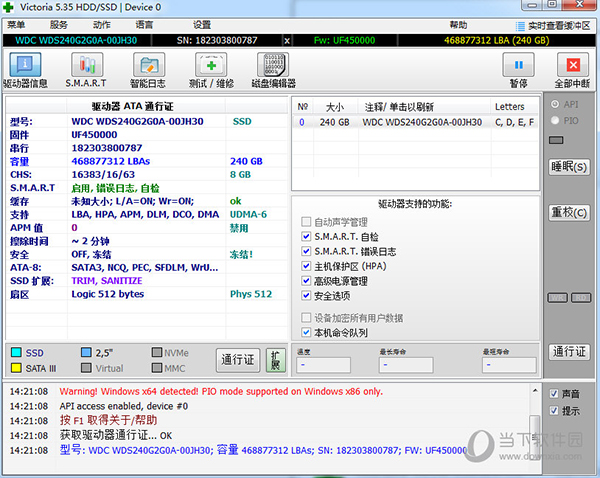Click the cyan SSD color indicator

pos(15,353)
